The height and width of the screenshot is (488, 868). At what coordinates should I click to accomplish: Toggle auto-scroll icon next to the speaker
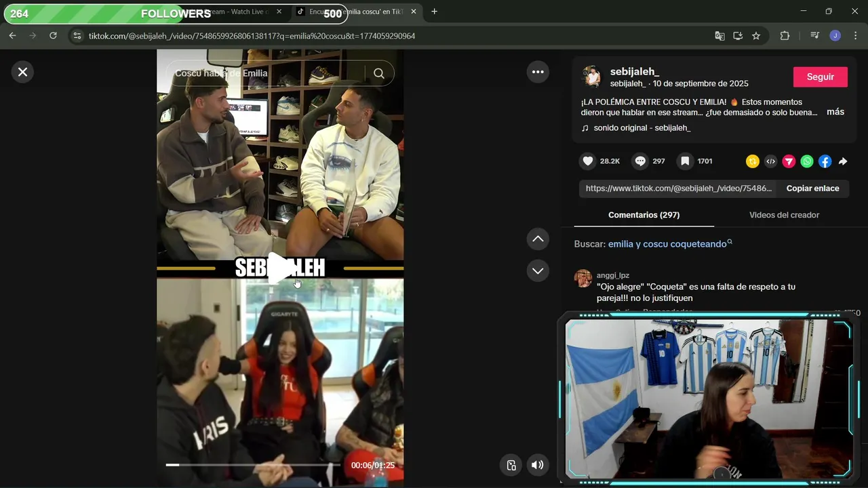pyautogui.click(x=511, y=465)
